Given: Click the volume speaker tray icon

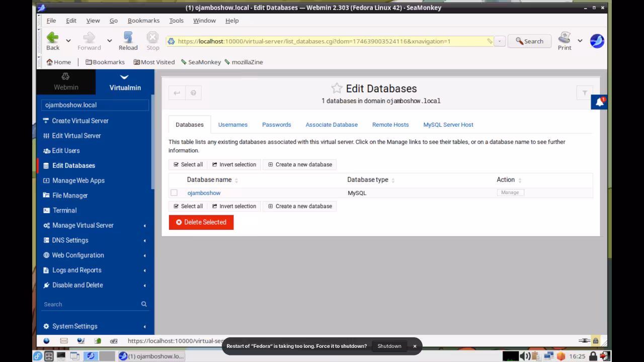Looking at the screenshot, I should [x=525, y=356].
